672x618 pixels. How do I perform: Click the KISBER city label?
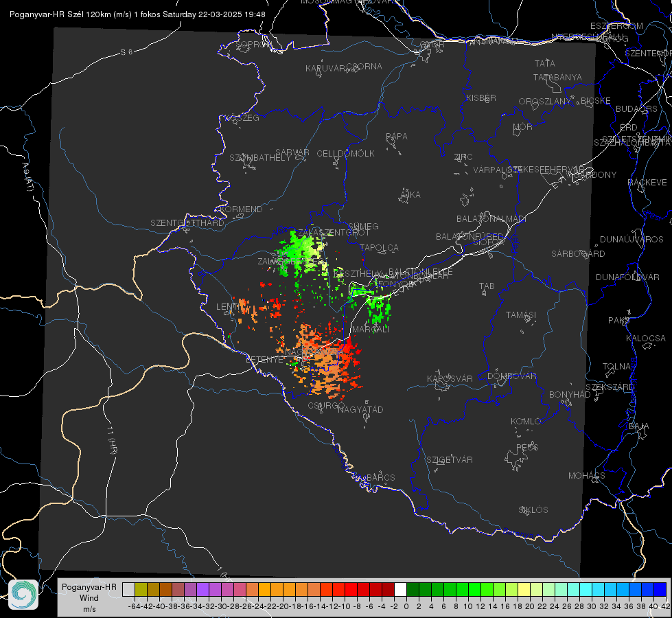(x=481, y=98)
